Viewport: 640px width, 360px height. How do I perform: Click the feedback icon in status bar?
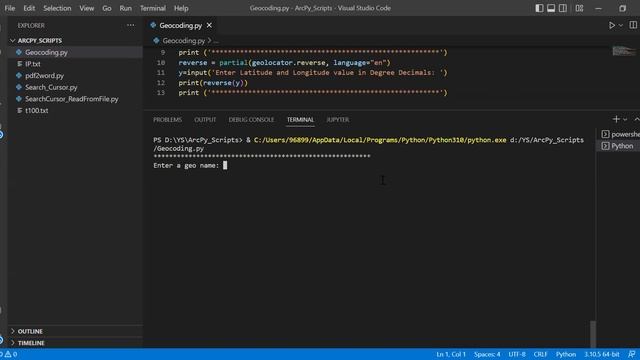pos(631,354)
